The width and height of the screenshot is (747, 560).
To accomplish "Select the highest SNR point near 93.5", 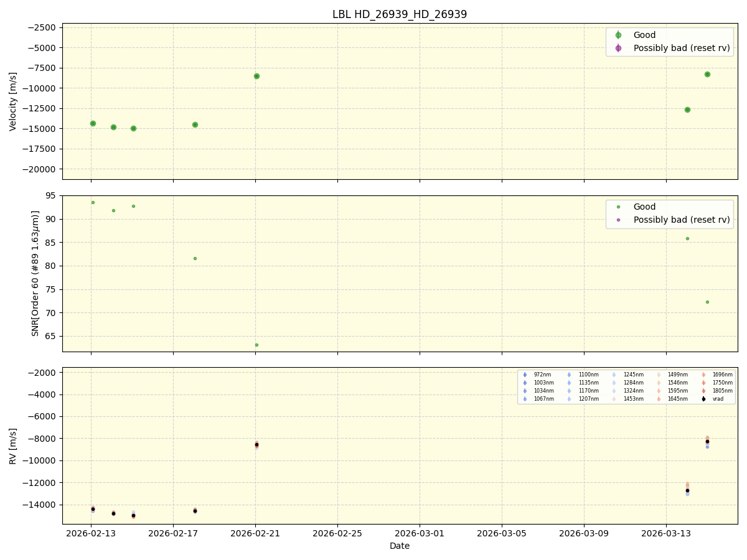I will click(93, 202).
